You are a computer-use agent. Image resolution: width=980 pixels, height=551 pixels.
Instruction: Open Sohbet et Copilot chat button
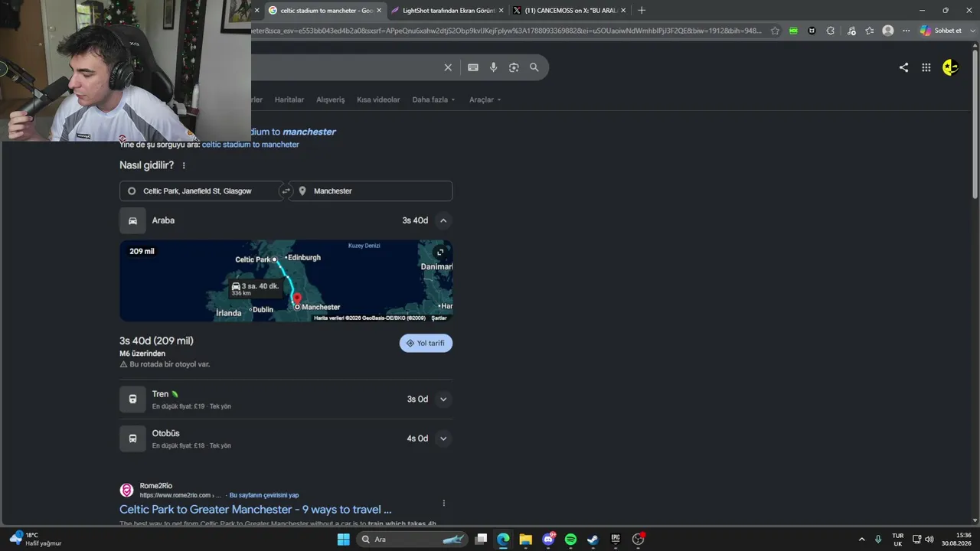click(940, 31)
